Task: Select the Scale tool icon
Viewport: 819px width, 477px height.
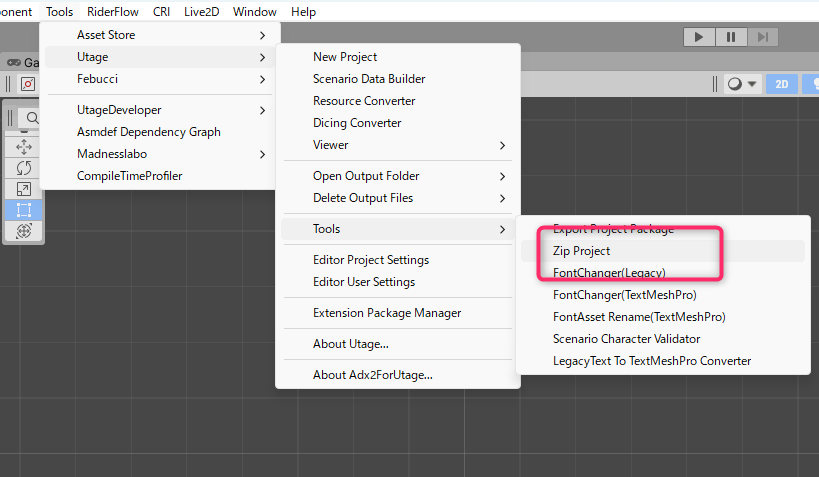Action: (25, 188)
